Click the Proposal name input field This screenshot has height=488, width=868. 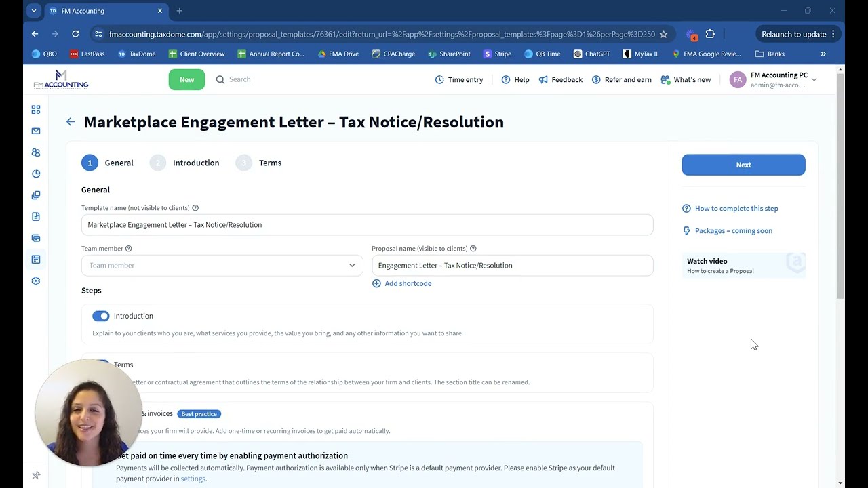coord(512,266)
